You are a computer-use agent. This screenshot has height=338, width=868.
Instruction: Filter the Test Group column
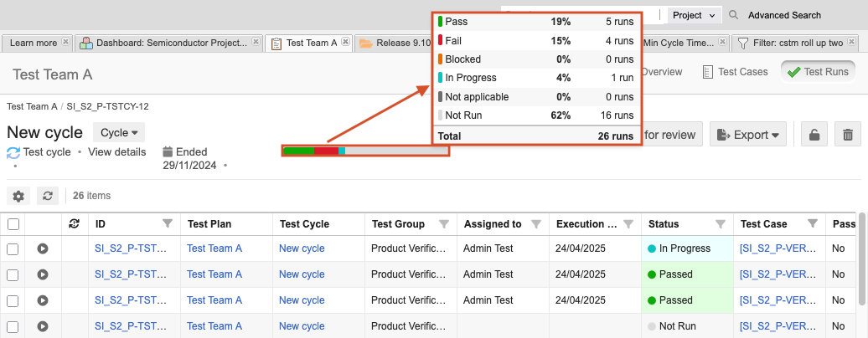[x=444, y=224]
